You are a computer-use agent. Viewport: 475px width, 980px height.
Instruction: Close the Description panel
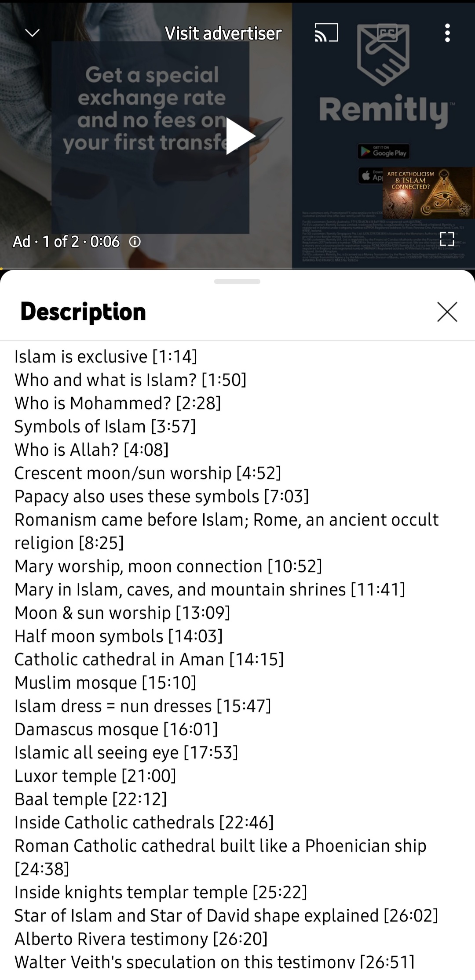(x=447, y=312)
